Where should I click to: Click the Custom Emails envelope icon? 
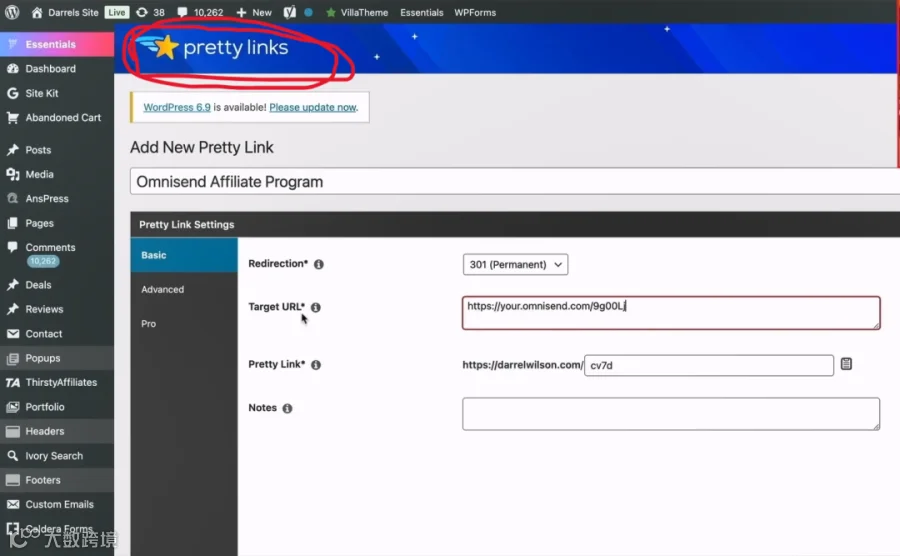[13, 504]
